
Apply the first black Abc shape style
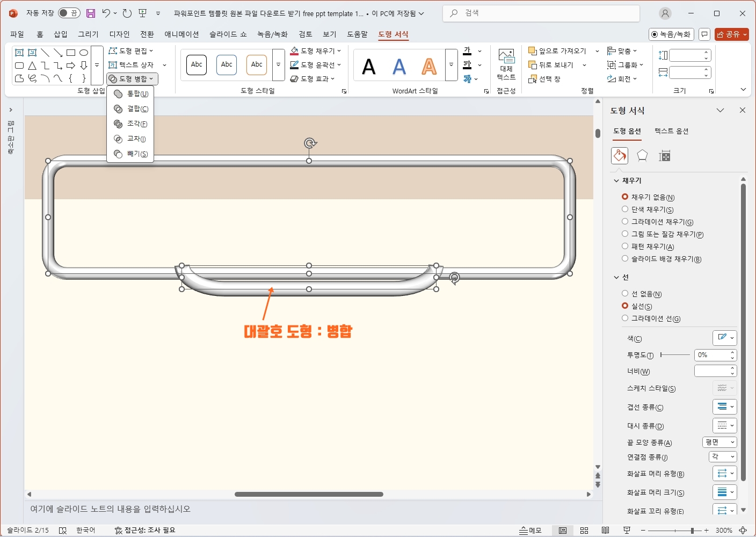(197, 65)
